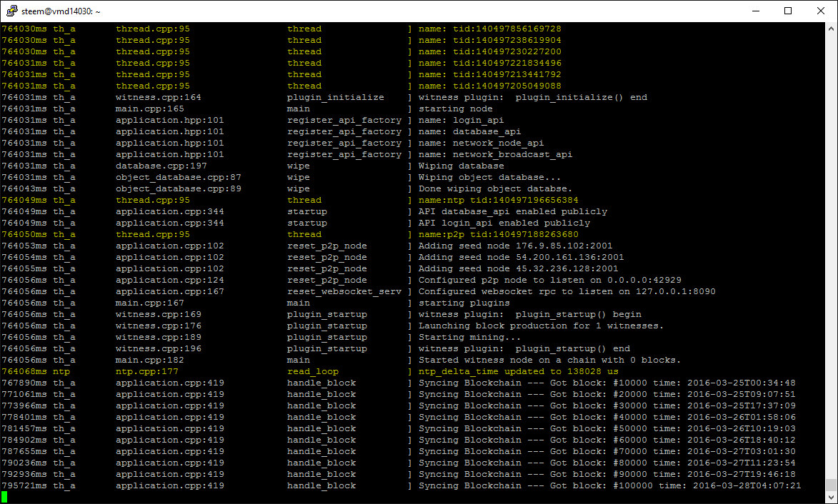The image size is (838, 504).
Task: Click source reference 'ntp.cpp:177'
Action: (x=147, y=372)
